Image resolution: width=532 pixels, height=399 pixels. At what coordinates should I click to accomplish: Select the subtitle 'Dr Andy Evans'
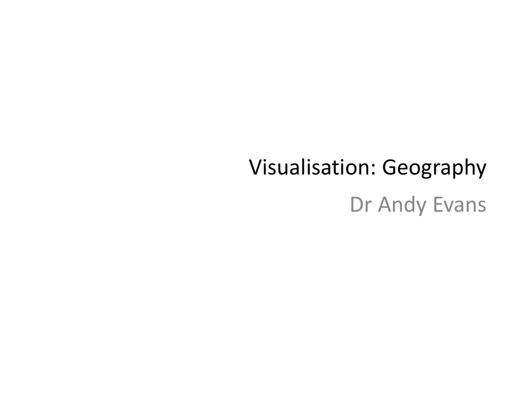tap(418, 206)
